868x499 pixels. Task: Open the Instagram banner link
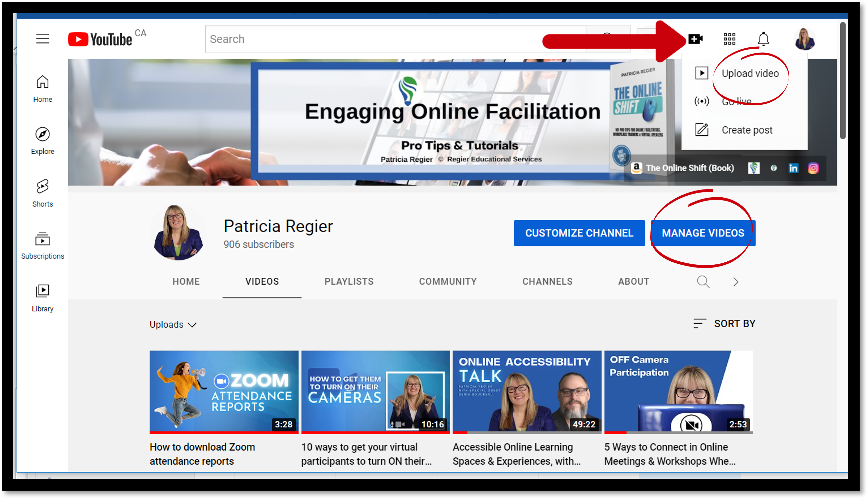pyautogui.click(x=813, y=168)
